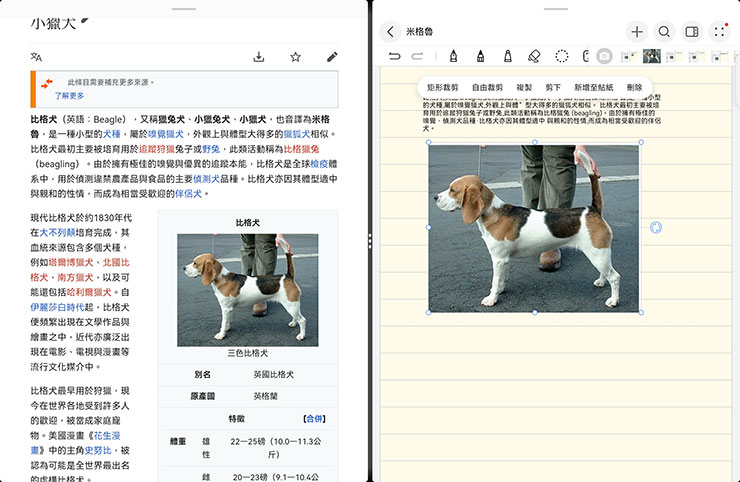Edit the Wikipedia article with pencil icon

point(332,57)
